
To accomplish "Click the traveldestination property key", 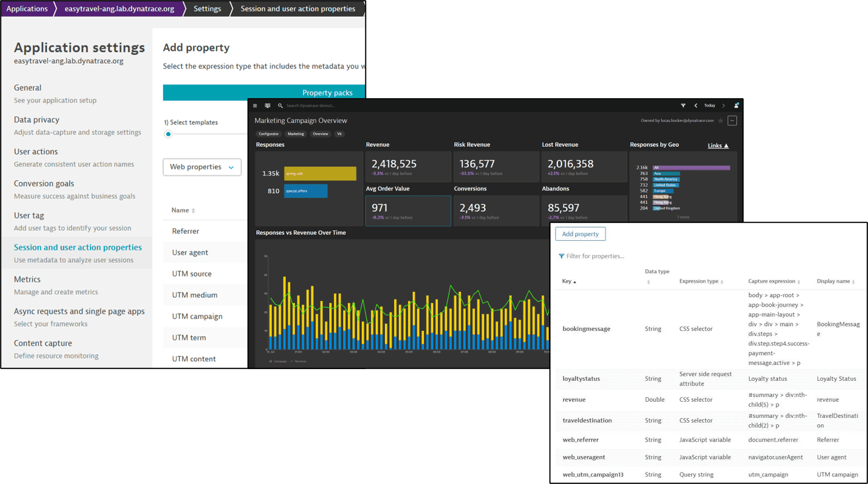I will (587, 421).
